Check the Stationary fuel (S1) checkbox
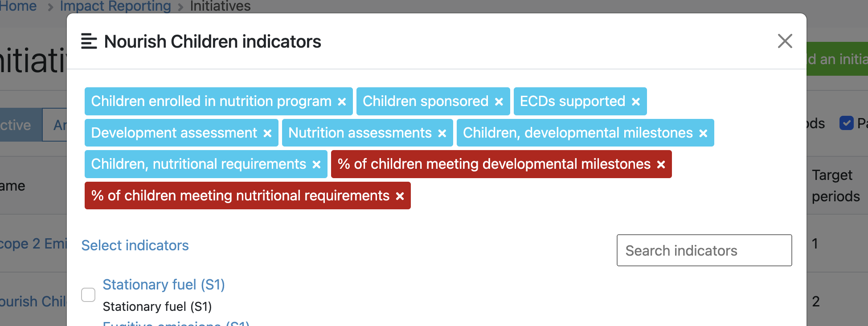Image resolution: width=868 pixels, height=326 pixels. [88, 295]
